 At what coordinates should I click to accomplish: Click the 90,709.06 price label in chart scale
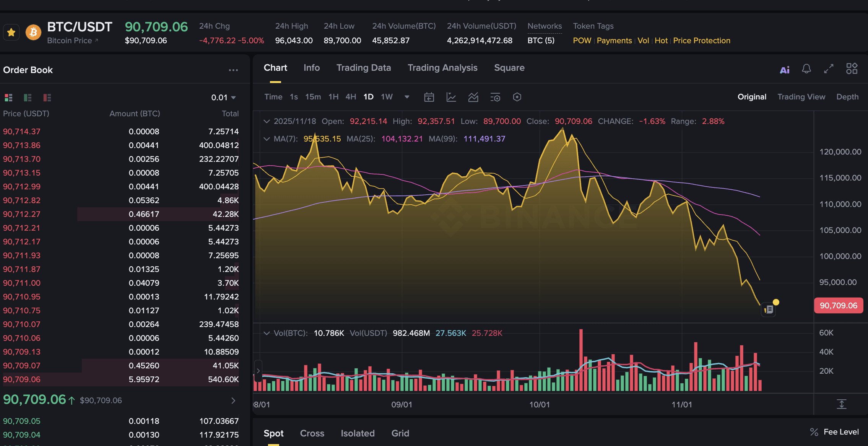click(839, 305)
